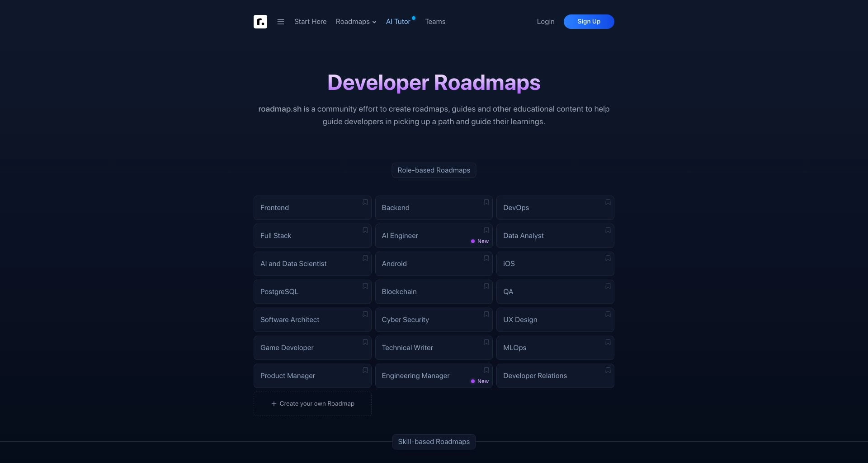Open the hamburger navigation menu

(x=281, y=21)
